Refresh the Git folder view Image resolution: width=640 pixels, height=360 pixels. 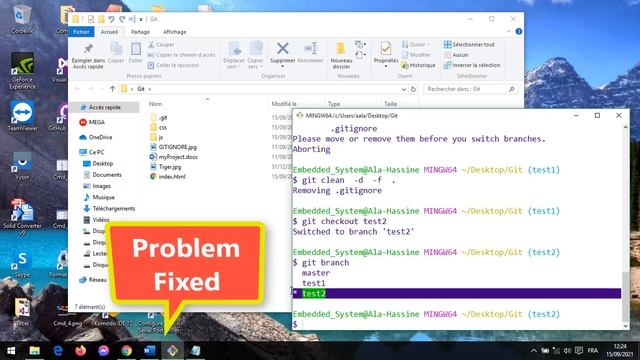(413, 89)
